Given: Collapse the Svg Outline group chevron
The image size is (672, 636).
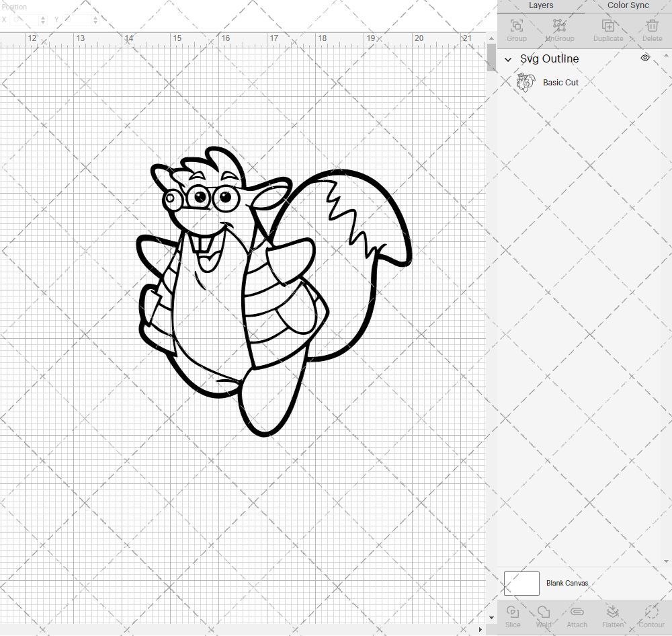Looking at the screenshot, I should [508, 60].
